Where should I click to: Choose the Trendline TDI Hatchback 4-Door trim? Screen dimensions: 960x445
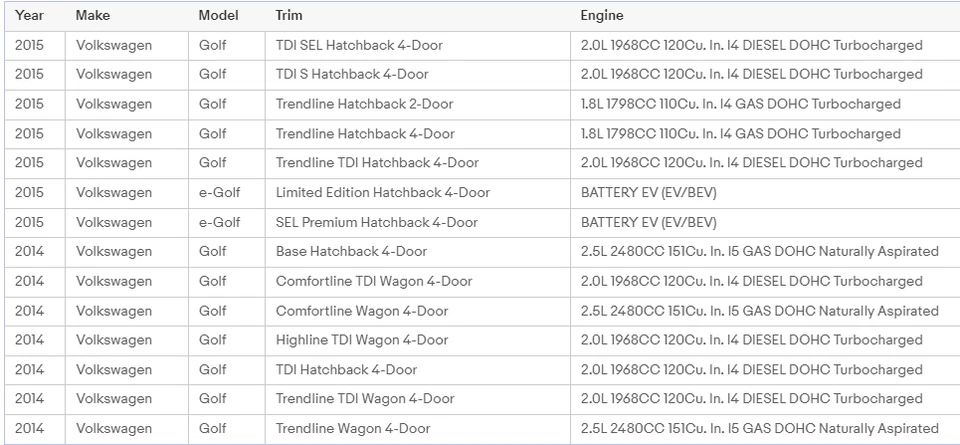click(377, 163)
